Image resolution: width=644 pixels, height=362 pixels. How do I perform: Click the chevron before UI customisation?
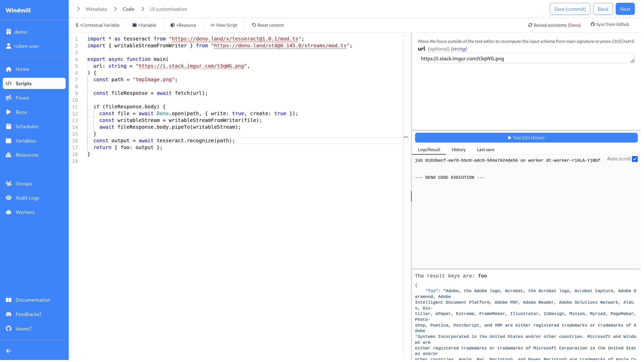click(x=143, y=9)
